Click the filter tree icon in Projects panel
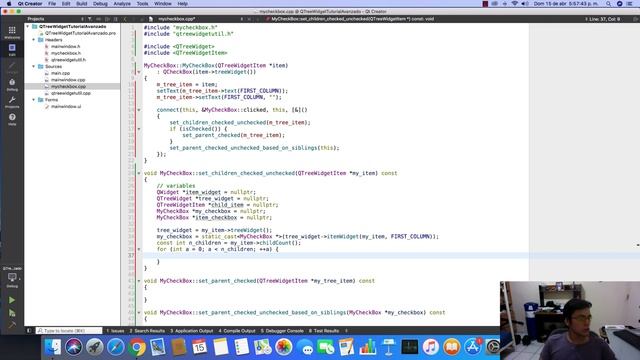Image resolution: width=640 pixels, height=360 pixels. coord(90,19)
